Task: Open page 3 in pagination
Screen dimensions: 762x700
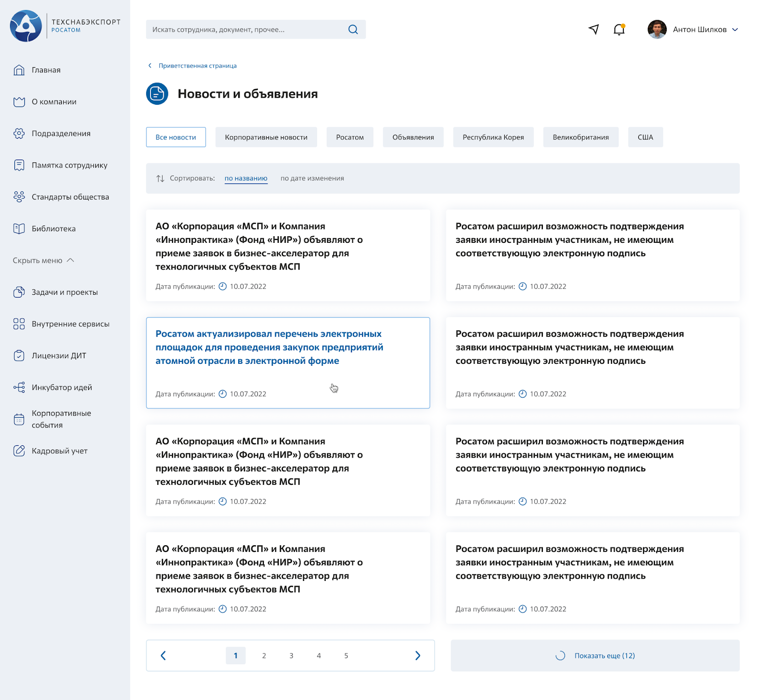Action: (x=291, y=656)
